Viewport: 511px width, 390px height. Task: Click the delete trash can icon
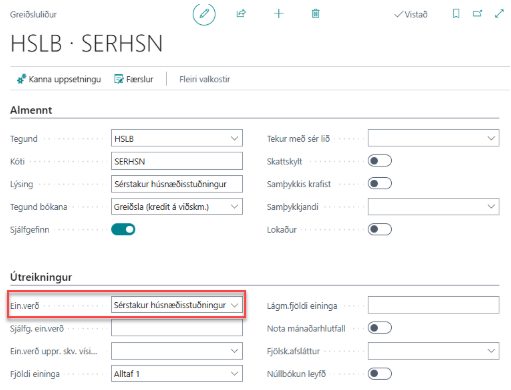pyautogui.click(x=315, y=14)
